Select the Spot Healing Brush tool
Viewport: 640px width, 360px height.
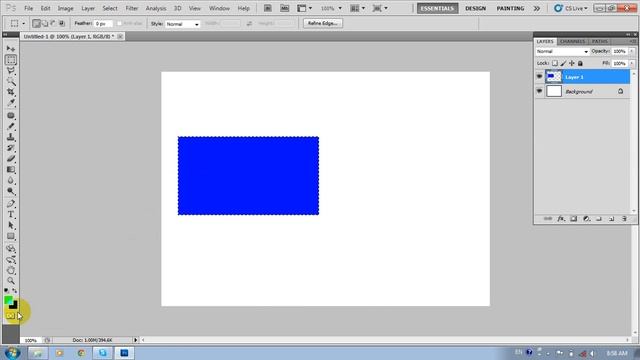point(11,116)
